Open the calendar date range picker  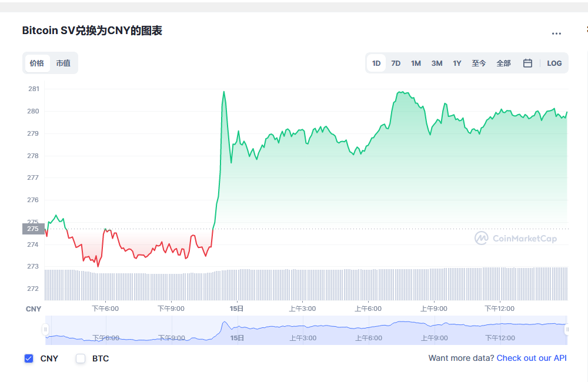[x=527, y=63]
